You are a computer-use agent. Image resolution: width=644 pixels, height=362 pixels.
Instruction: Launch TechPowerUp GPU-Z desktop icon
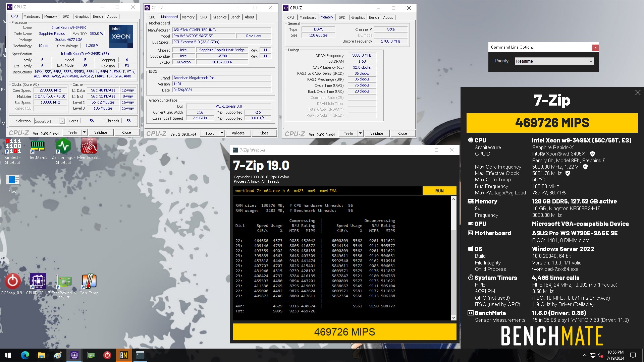(63, 287)
